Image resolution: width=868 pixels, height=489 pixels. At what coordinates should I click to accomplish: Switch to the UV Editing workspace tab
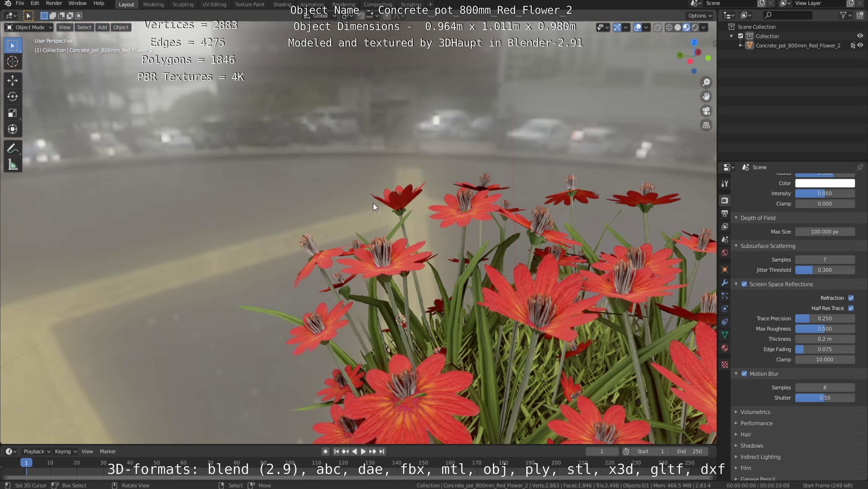[x=214, y=4]
